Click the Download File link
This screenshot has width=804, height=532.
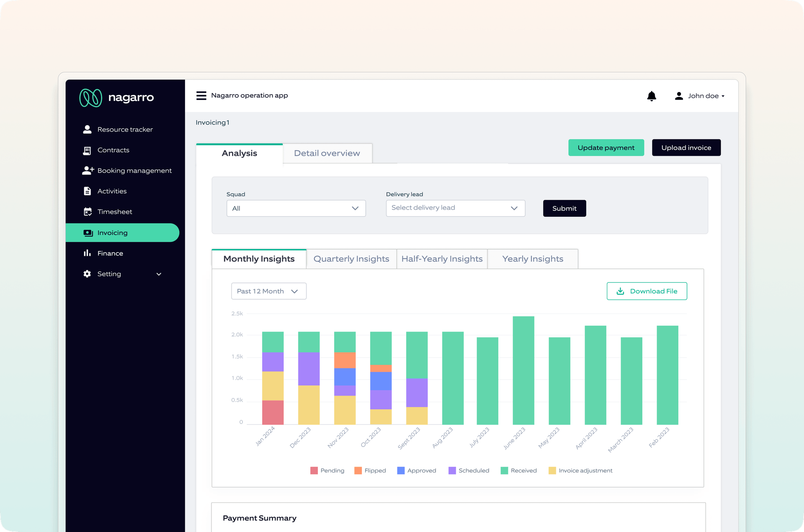point(647,291)
